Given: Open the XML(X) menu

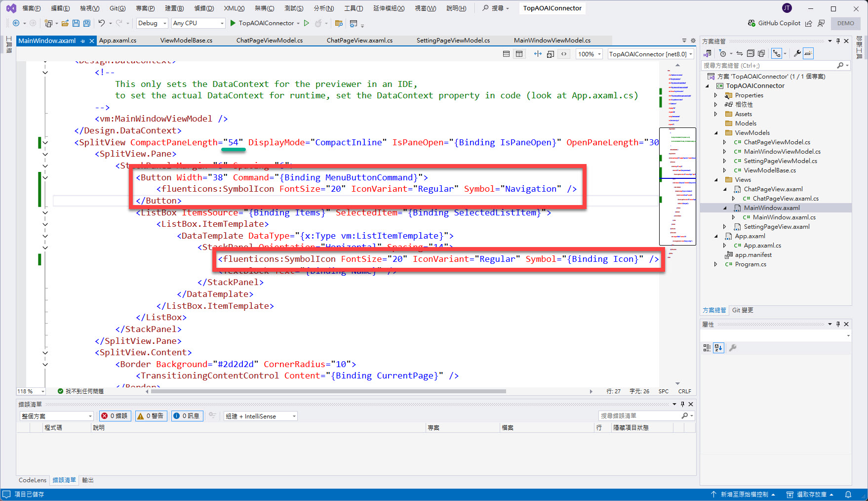Looking at the screenshot, I should (x=234, y=8).
